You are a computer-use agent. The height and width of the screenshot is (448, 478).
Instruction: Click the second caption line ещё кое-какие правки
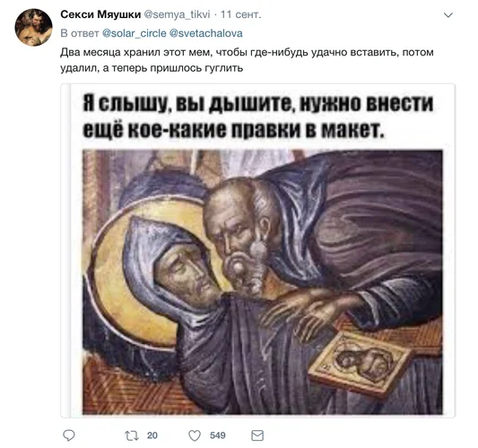pyautogui.click(x=233, y=130)
